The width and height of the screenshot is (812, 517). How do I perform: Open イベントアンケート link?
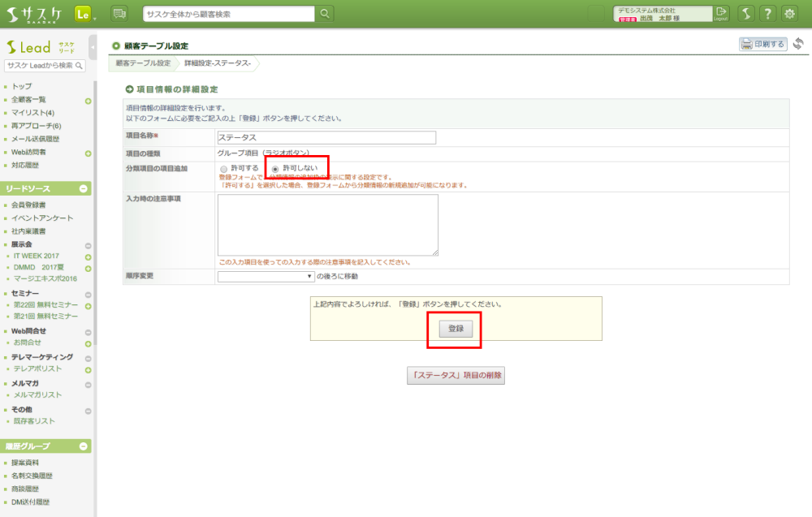point(42,218)
